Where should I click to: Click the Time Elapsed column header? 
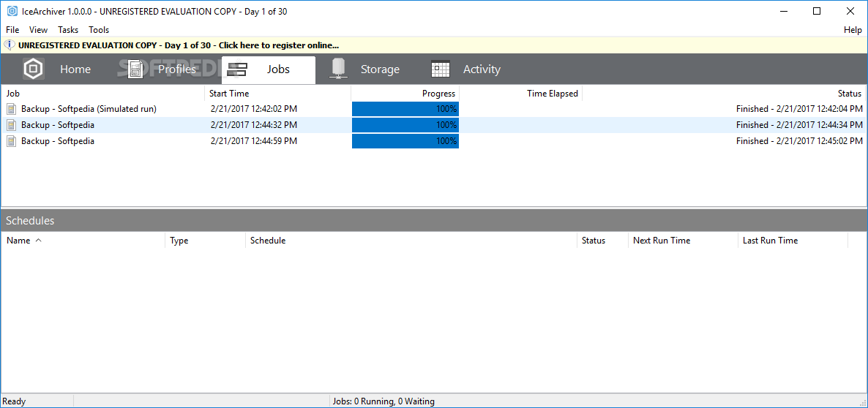[x=521, y=94]
